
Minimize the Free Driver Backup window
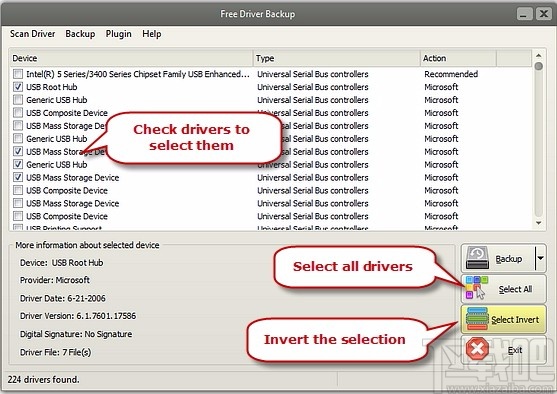pos(524,14)
